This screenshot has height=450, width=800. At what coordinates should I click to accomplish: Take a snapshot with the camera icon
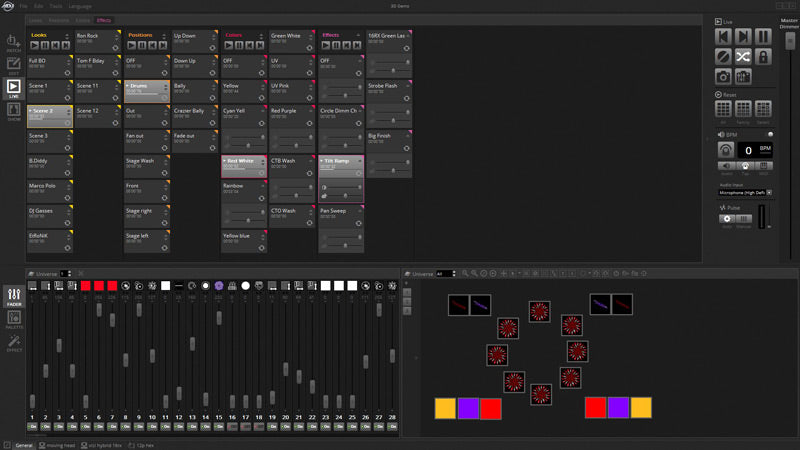coord(723,76)
